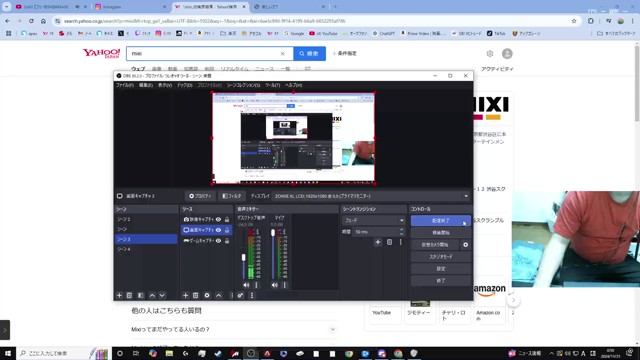Add a scene transition with the plus icon
Screen dimensions: 640x360
point(378,242)
